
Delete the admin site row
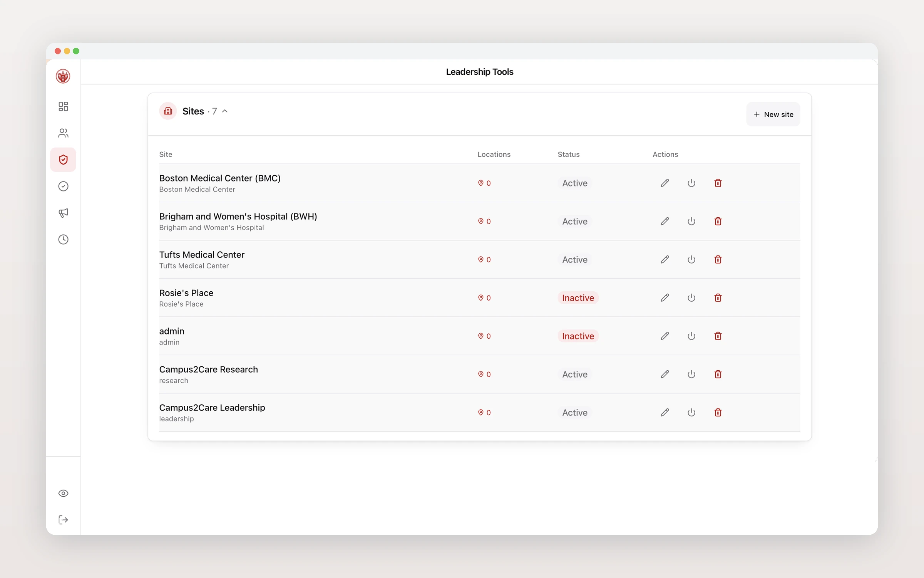pos(718,336)
